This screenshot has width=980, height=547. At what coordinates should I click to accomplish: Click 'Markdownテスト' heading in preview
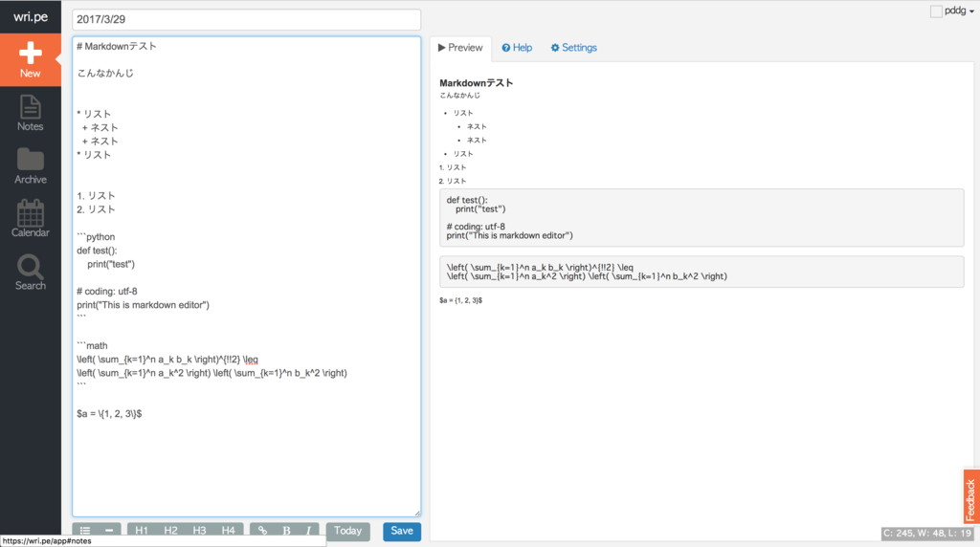point(477,83)
